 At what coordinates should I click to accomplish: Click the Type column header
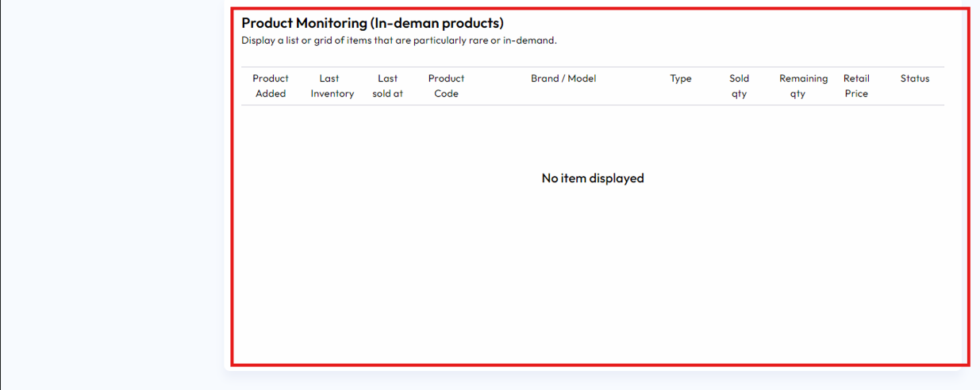[681, 78]
